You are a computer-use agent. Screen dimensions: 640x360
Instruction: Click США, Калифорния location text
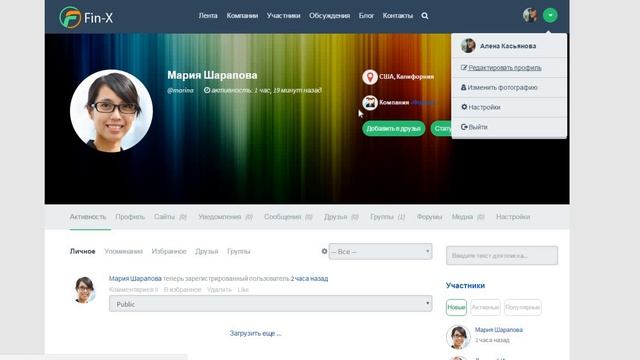pos(407,77)
